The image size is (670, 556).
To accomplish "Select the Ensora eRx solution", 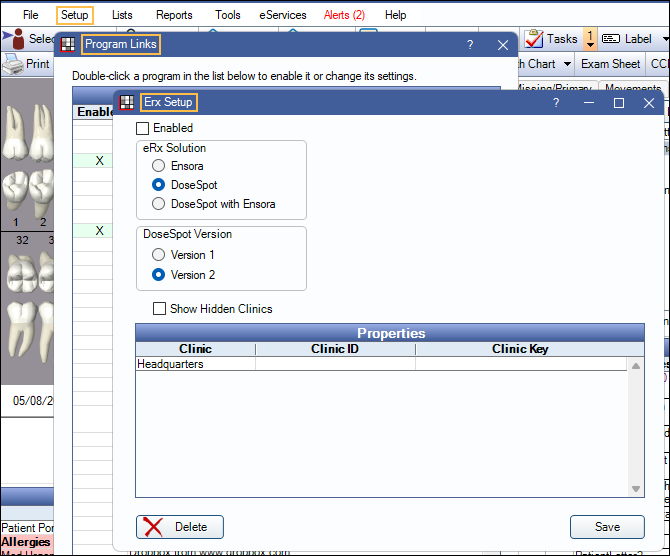I will [x=158, y=166].
